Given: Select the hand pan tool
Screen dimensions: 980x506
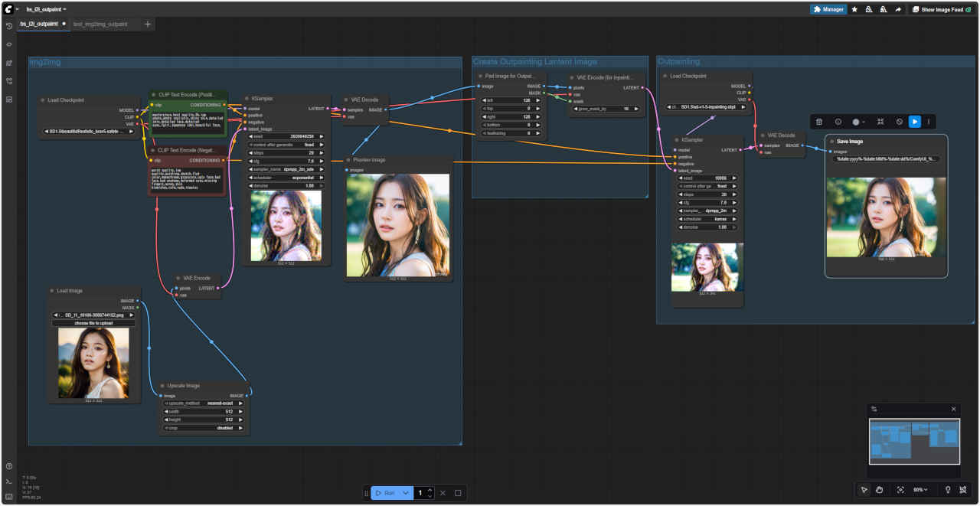Looking at the screenshot, I should (880, 490).
